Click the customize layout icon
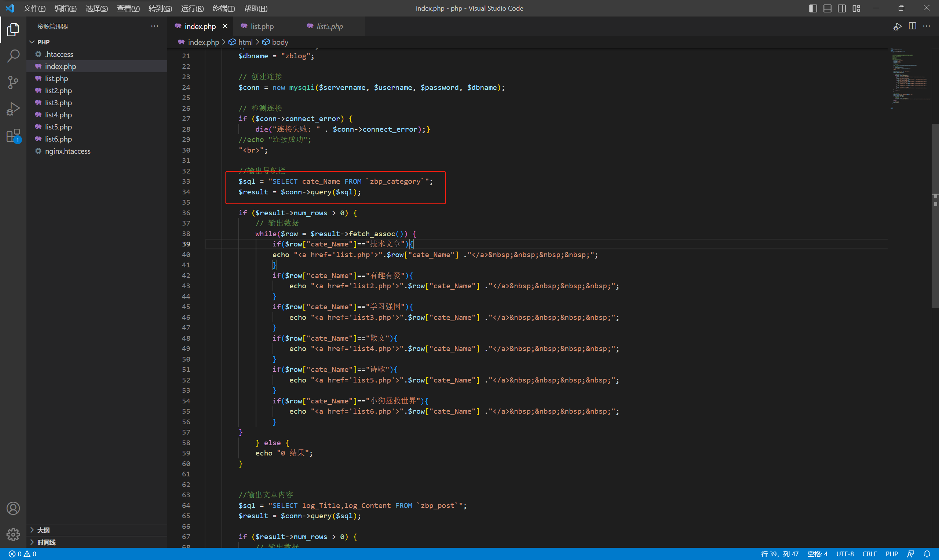Viewport: 939px width, 560px height. (856, 8)
